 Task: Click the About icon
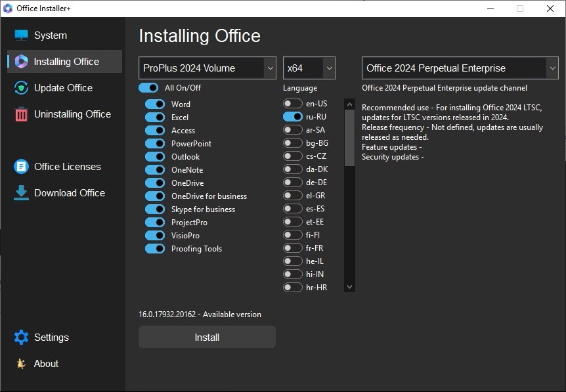coord(21,364)
